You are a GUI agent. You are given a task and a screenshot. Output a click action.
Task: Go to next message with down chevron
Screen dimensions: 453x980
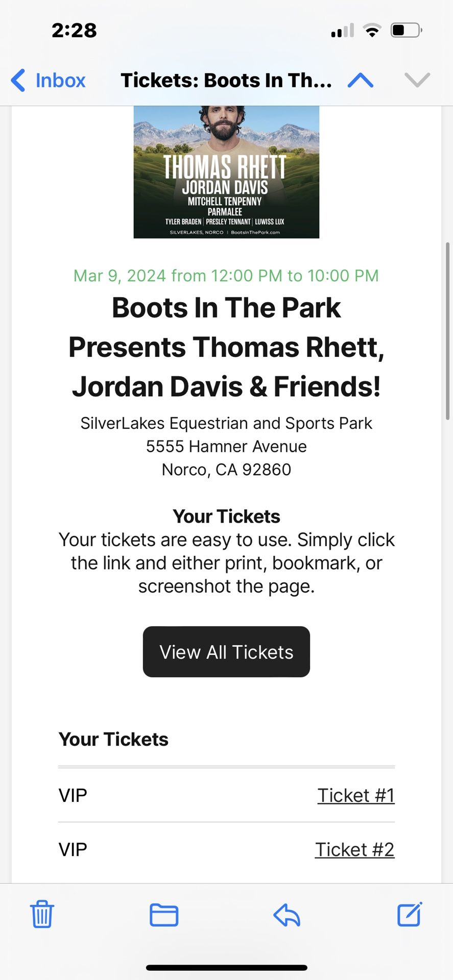pyautogui.click(x=417, y=80)
